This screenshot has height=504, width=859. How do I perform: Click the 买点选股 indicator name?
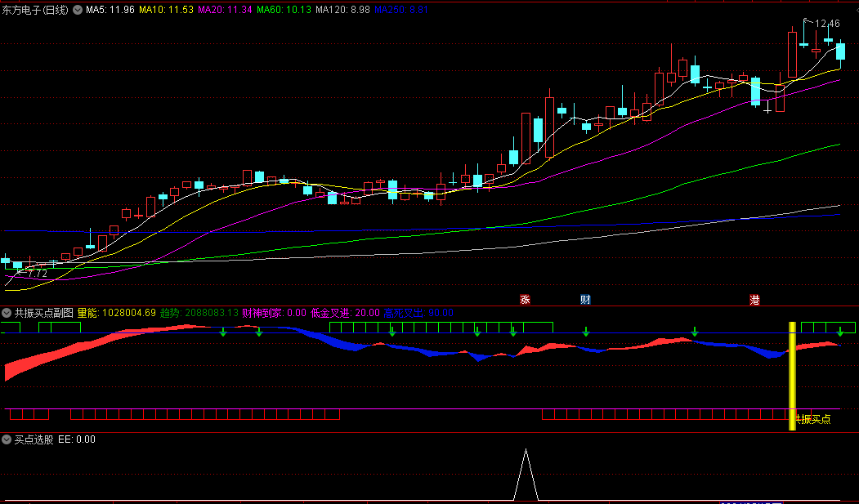click(34, 439)
